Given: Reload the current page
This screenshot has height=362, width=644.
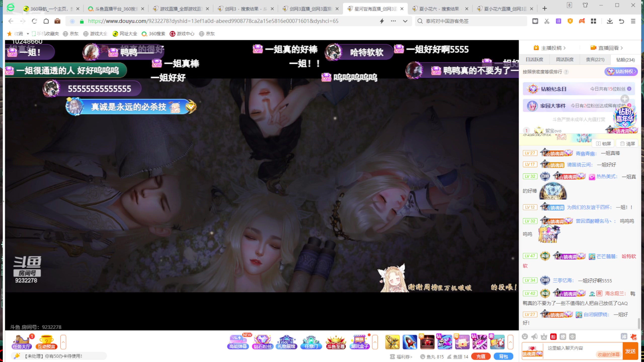Looking at the screenshot, I should 34,21.
